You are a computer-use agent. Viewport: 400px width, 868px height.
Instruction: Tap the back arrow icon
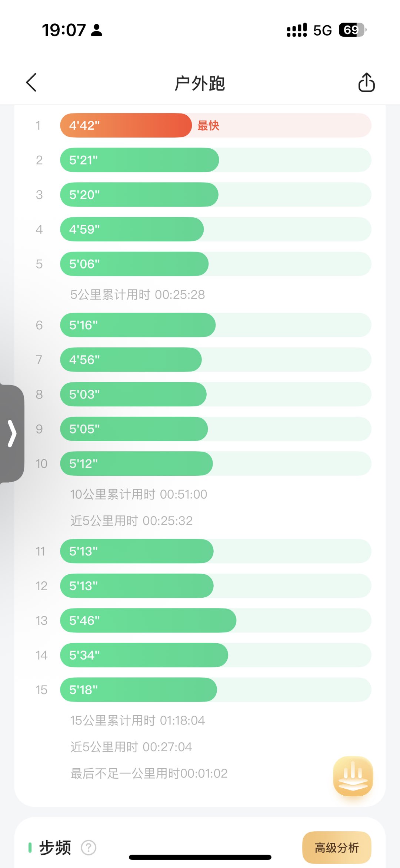click(x=32, y=82)
